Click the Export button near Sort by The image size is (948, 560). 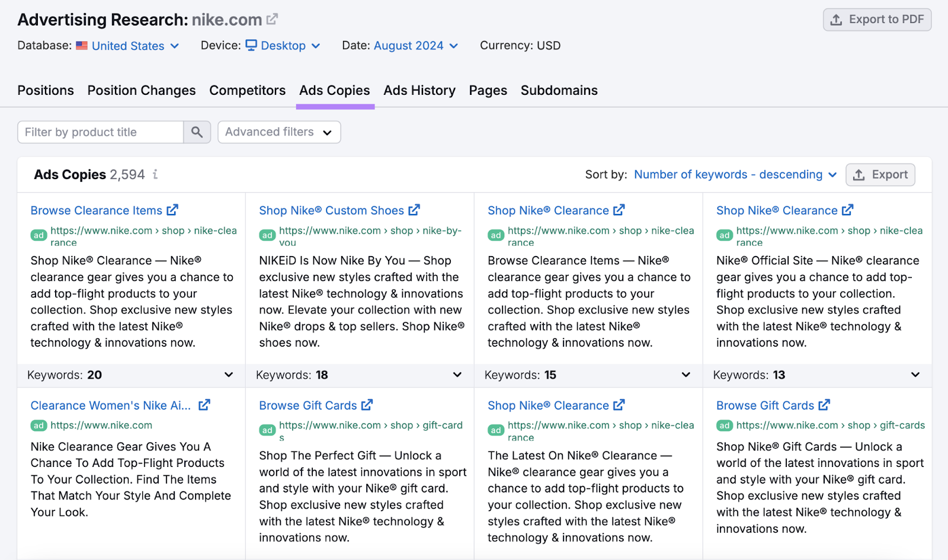click(x=880, y=175)
